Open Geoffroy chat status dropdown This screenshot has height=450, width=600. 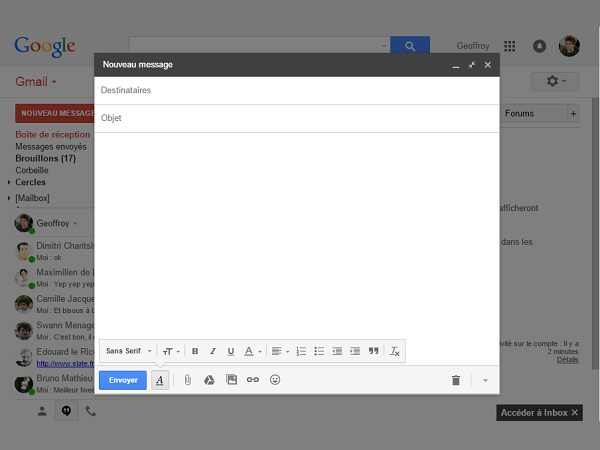click(75, 223)
